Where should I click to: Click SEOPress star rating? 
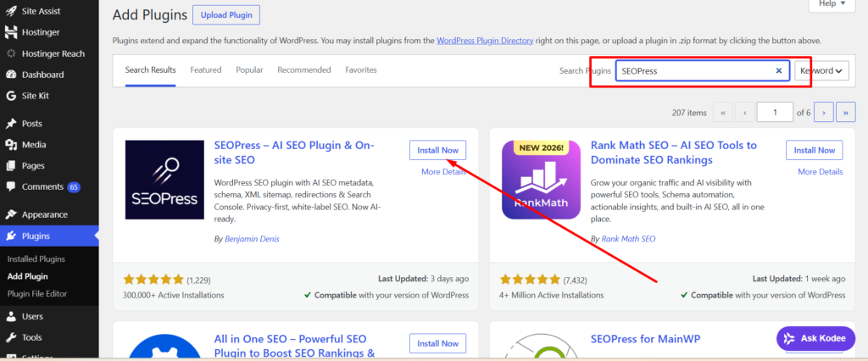point(154,280)
